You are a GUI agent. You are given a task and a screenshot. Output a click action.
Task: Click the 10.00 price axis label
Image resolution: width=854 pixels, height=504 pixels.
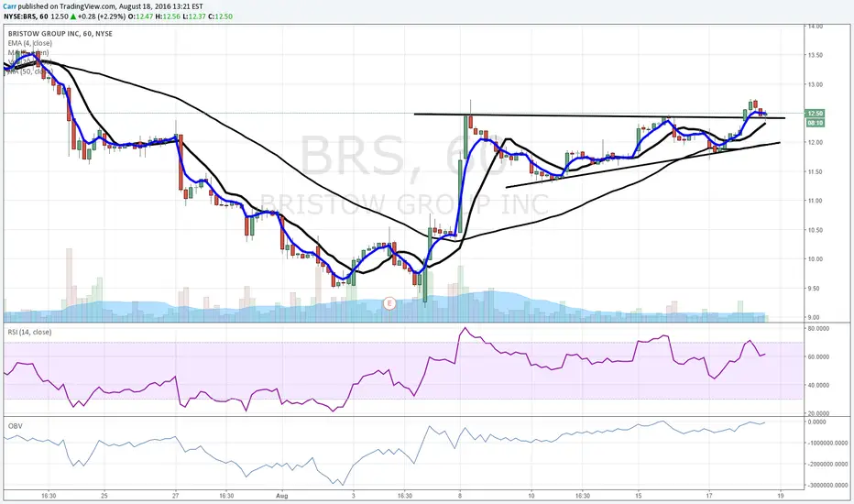click(x=816, y=259)
